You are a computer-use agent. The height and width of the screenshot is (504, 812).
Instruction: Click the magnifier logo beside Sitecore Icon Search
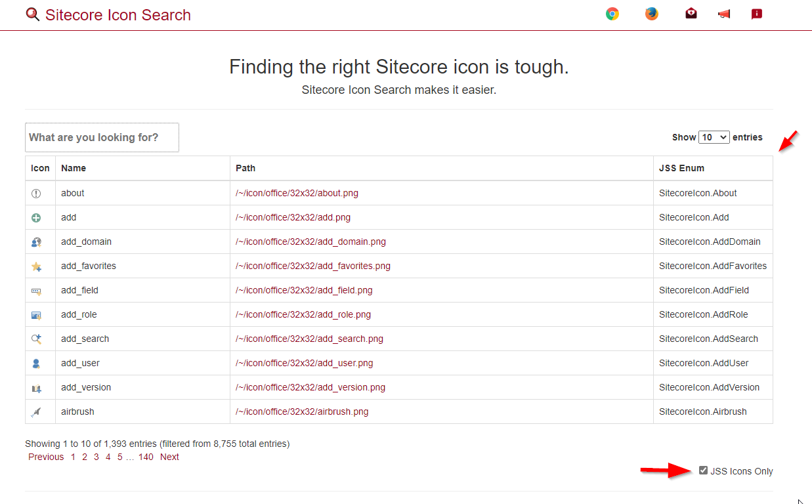[x=32, y=14]
